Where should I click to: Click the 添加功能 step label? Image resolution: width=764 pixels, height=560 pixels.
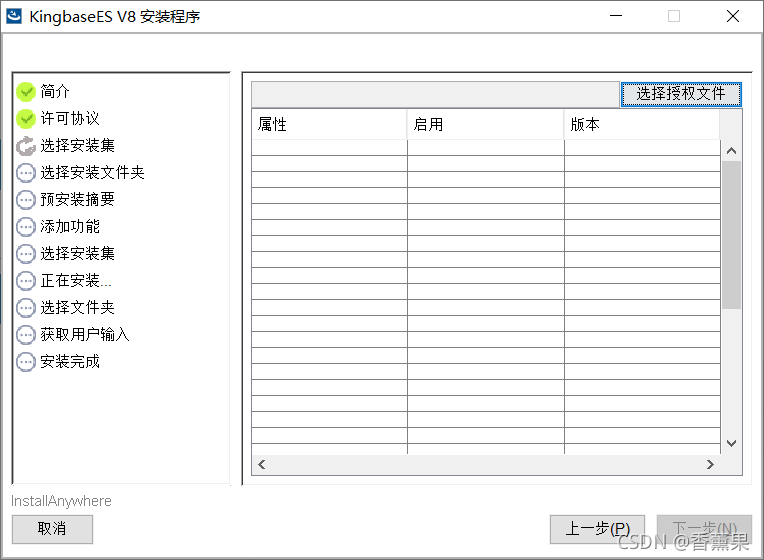click(70, 226)
